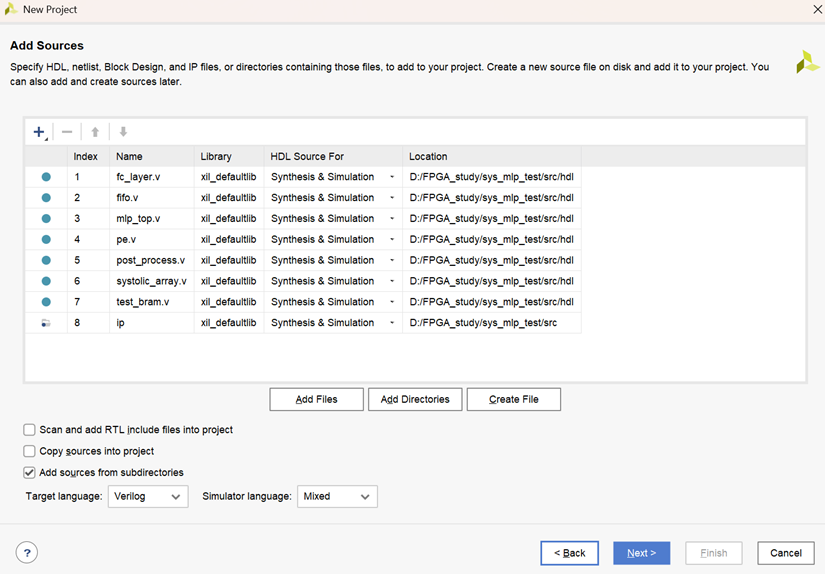Enable Scan and add RTL include files
The image size is (825, 574).
(30, 430)
